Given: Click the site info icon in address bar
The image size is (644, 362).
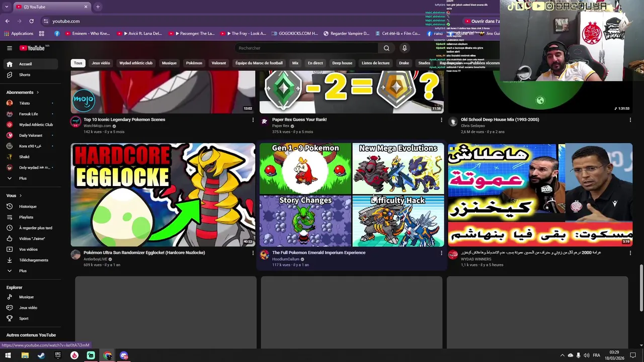Looking at the screenshot, I should tap(46, 21).
